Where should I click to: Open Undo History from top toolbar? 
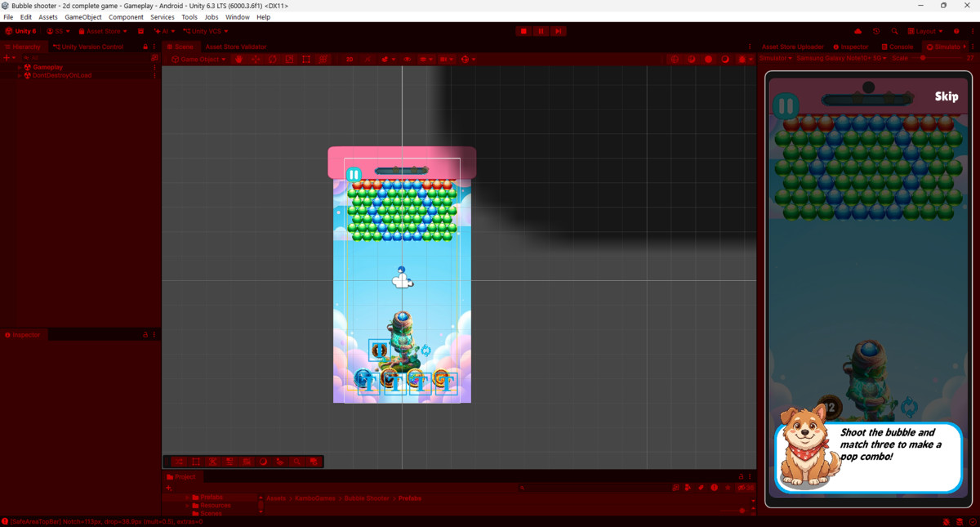[x=876, y=31]
